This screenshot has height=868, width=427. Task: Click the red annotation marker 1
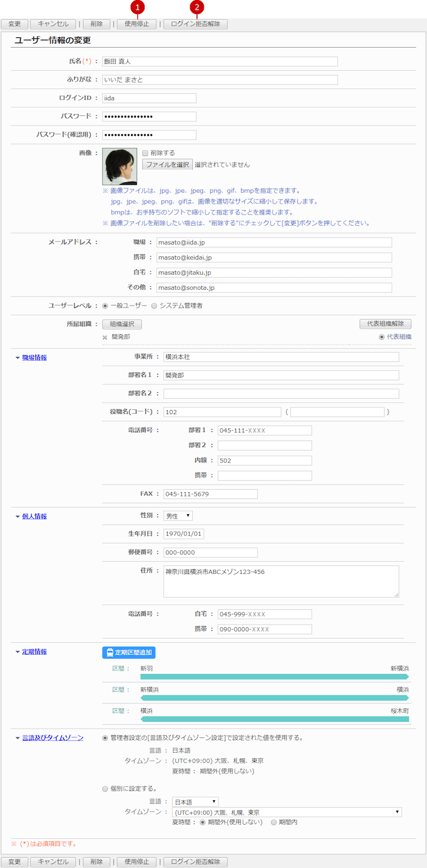click(138, 7)
